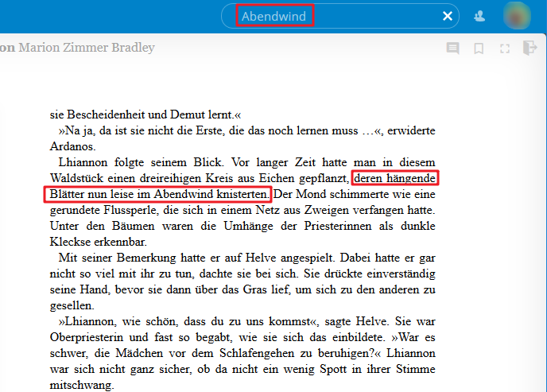Click the word Flussperle in paragraph
The width and height of the screenshot is (547, 392).
131,210
